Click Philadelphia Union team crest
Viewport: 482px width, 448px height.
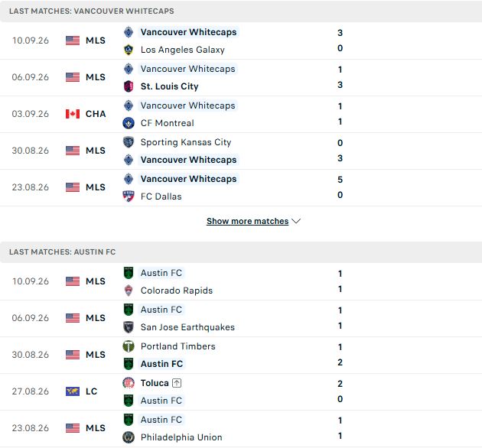[129, 437]
